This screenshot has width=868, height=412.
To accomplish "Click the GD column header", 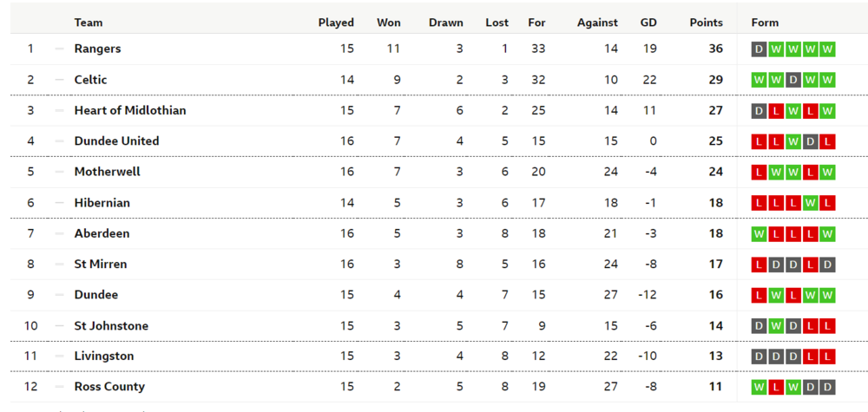I will pos(648,23).
